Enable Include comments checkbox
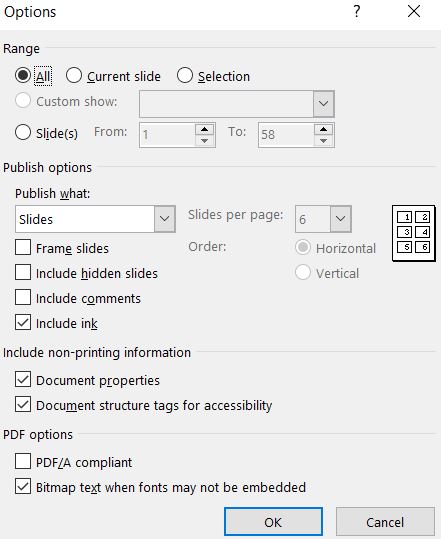This screenshot has height=539, width=441. coord(23,298)
